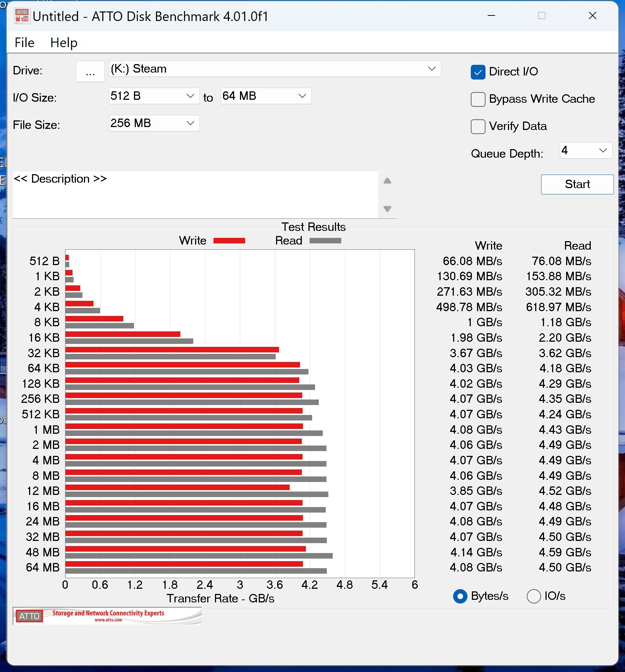Click the 1.98 GB/s write value
This screenshot has height=672, width=625.
[477, 338]
